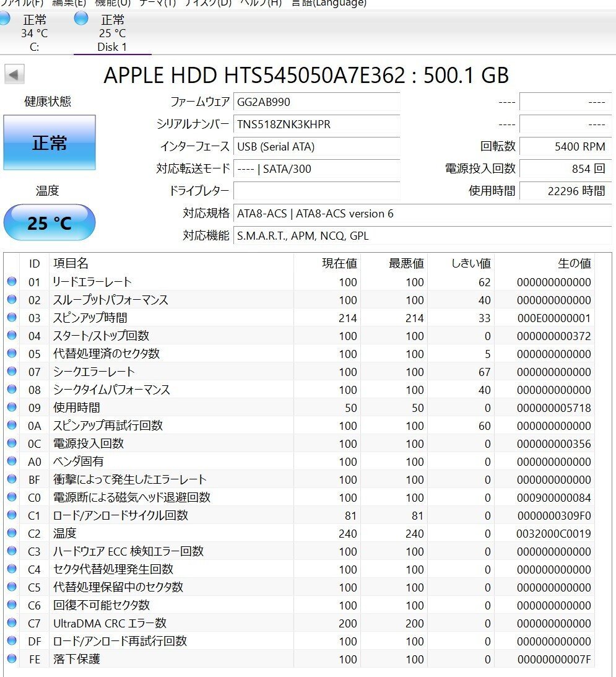Open the 言語(Language) menu

point(329,4)
